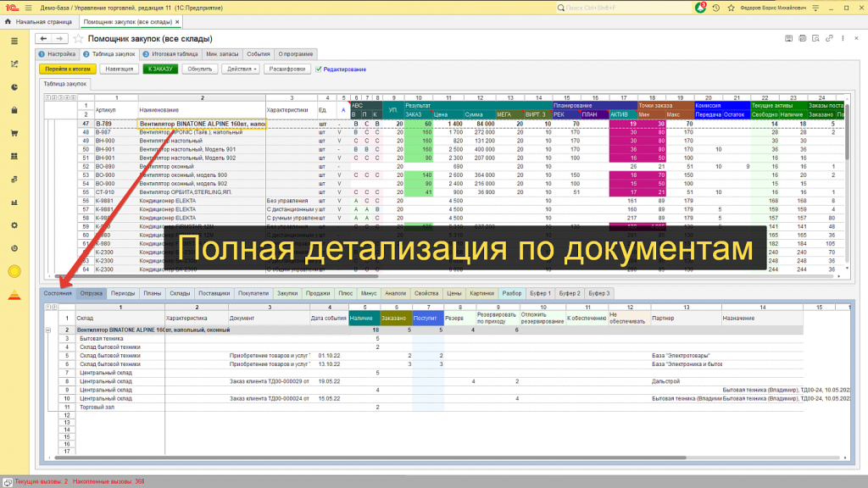Click the Навигация button
The width and height of the screenshot is (868, 488).
point(120,69)
